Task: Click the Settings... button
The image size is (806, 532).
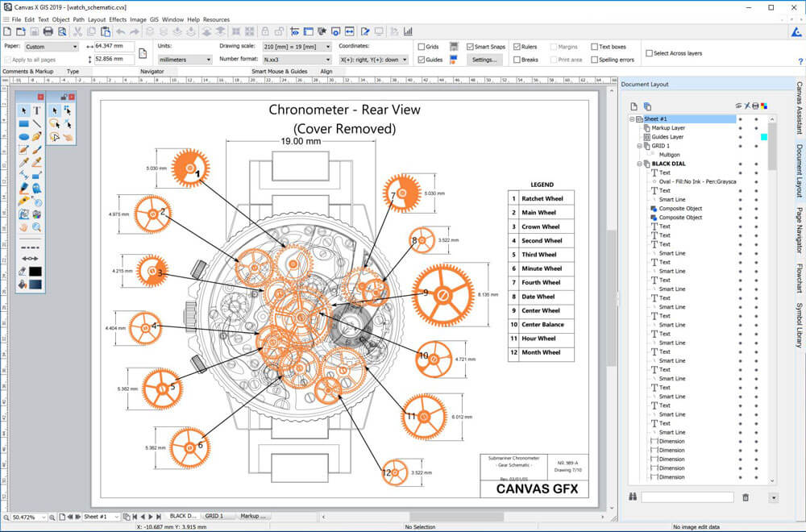Action: click(x=484, y=60)
